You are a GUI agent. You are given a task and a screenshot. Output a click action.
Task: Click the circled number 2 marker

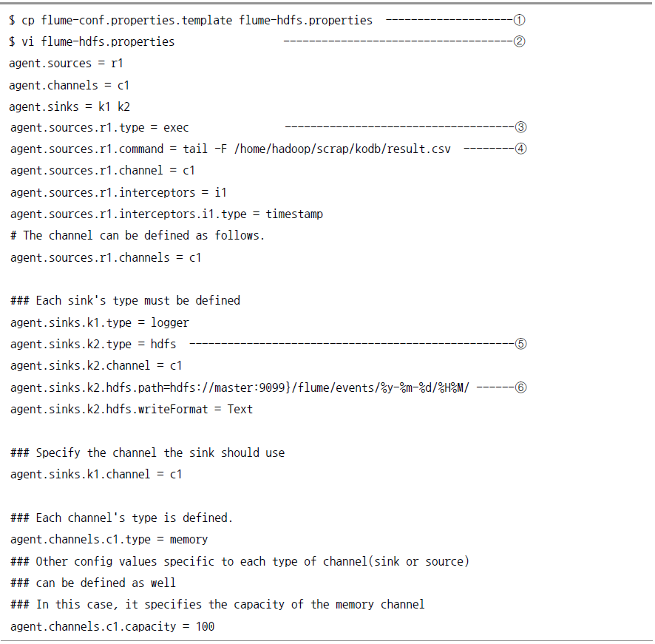[519, 41]
